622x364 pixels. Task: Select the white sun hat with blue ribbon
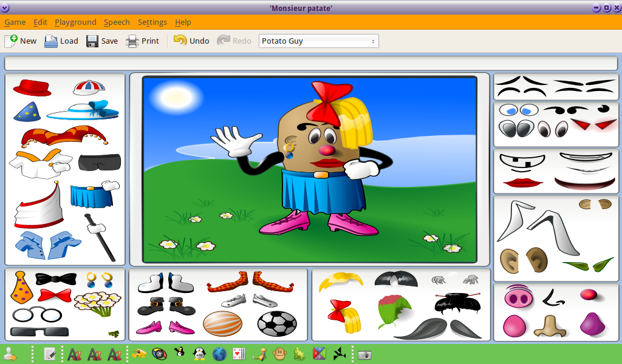[83, 110]
